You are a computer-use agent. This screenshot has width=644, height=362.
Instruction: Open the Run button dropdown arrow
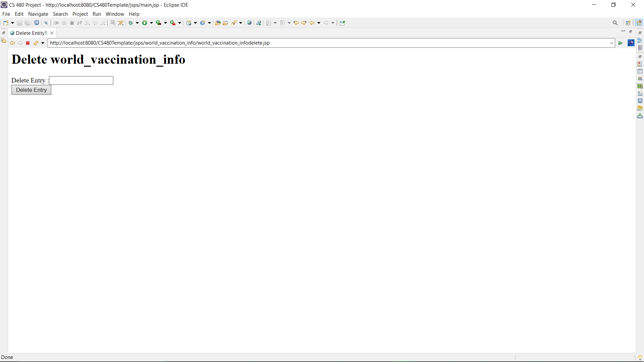152,23
